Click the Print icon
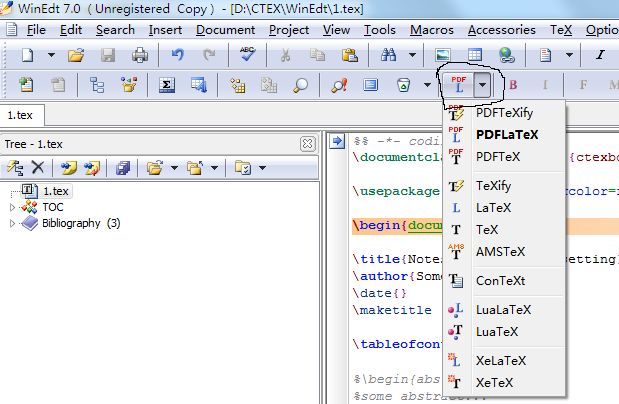619x404 pixels. (140, 55)
